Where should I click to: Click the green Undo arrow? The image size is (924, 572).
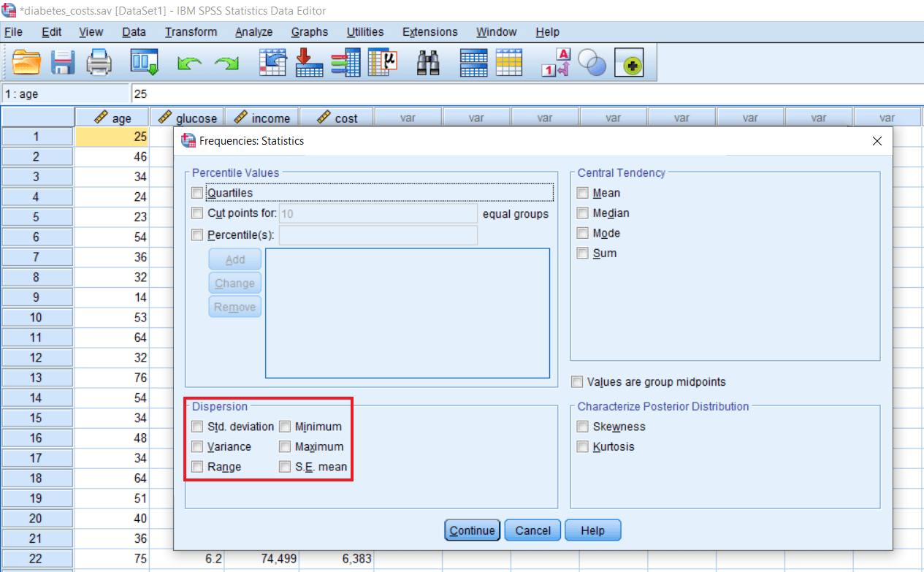[x=189, y=64]
